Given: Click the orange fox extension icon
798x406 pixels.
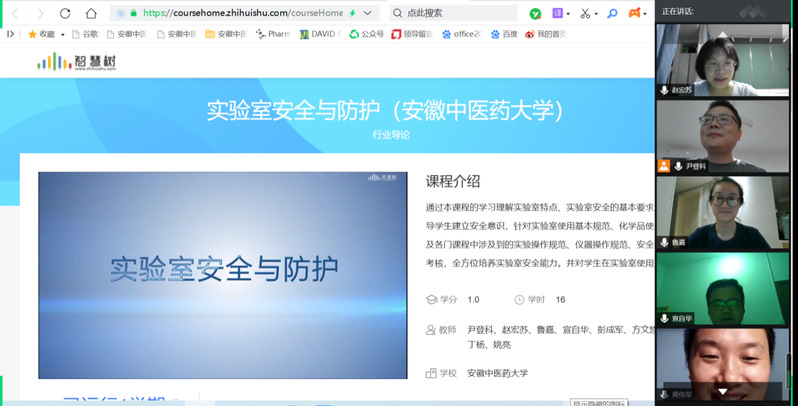Looking at the screenshot, I should pos(634,14).
